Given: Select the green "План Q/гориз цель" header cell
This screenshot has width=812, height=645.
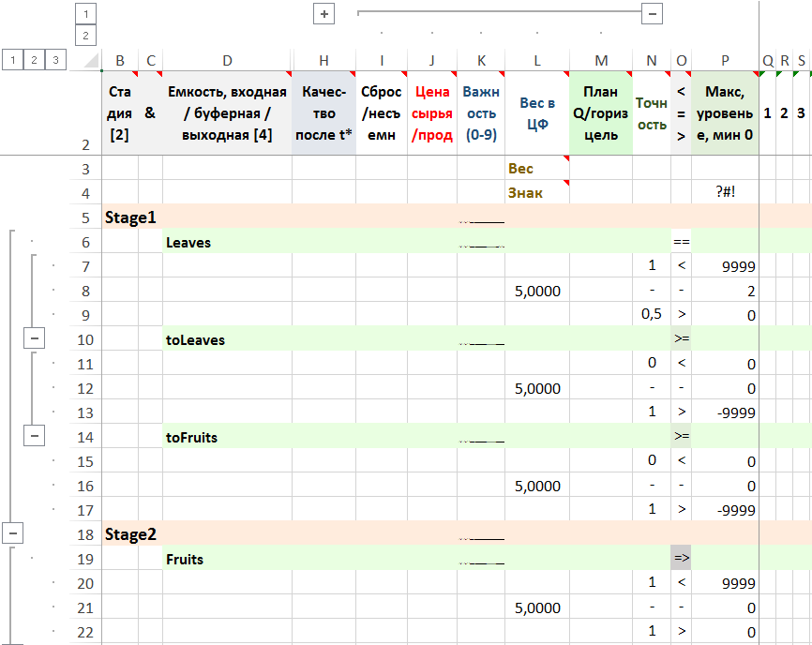Looking at the screenshot, I should point(601,113).
